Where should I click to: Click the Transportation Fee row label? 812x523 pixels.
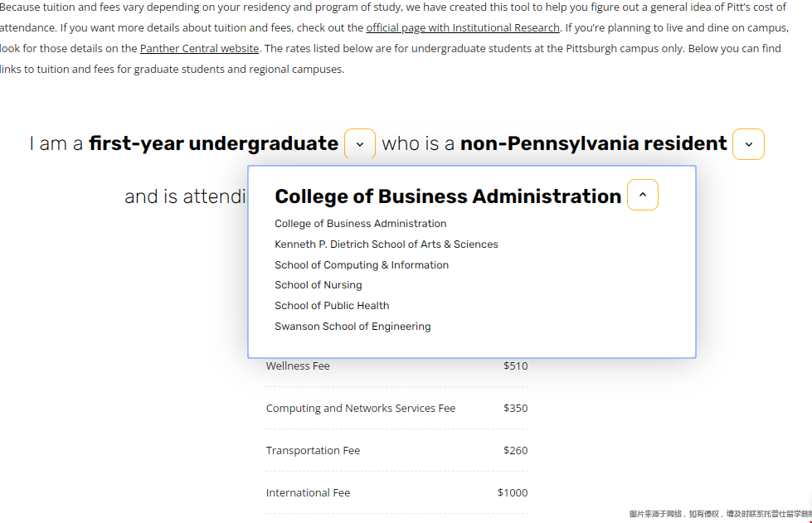(x=313, y=451)
